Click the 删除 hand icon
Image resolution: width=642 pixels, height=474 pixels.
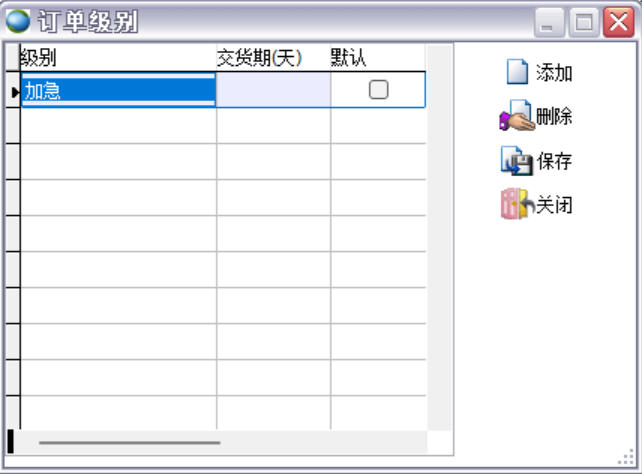(516, 117)
